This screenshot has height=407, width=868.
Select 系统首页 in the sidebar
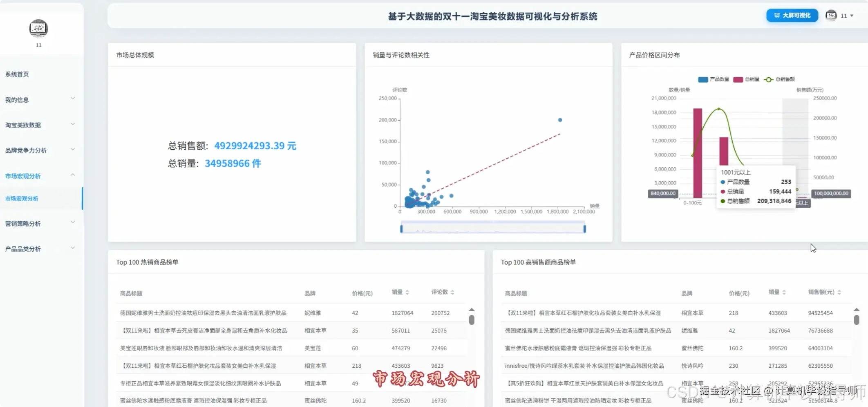pyautogui.click(x=17, y=74)
